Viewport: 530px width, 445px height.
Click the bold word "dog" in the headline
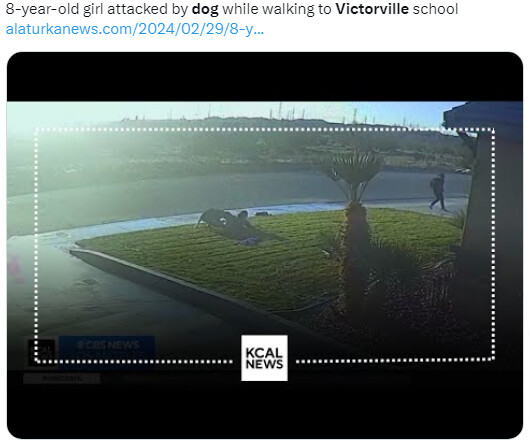[205, 9]
